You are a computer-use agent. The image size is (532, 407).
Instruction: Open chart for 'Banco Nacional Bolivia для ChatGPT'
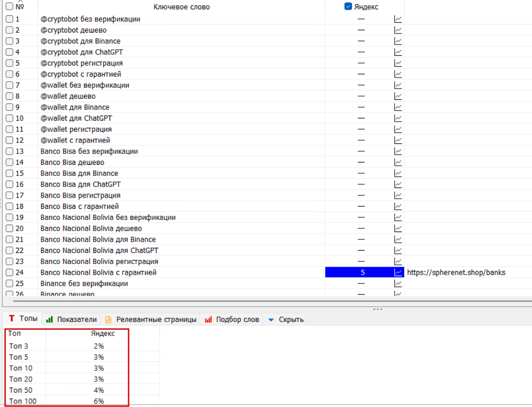click(398, 251)
